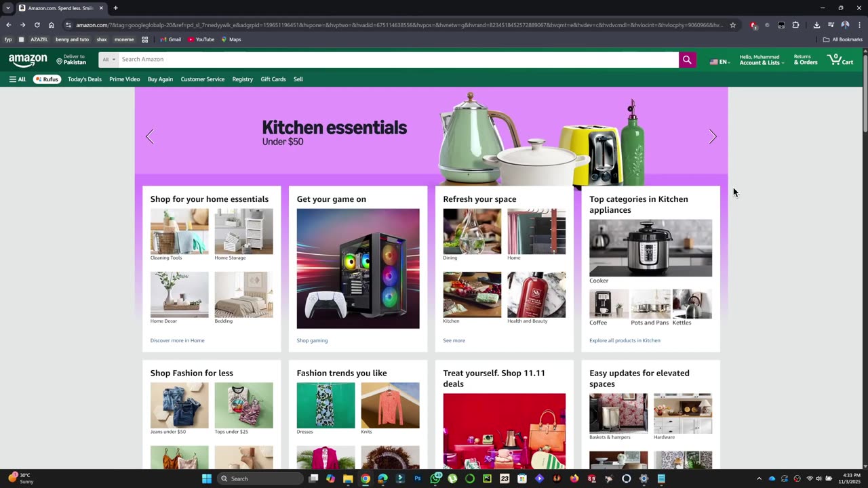868x488 pixels.
Task: Open Coffee appliance thumbnail
Action: pos(609,304)
